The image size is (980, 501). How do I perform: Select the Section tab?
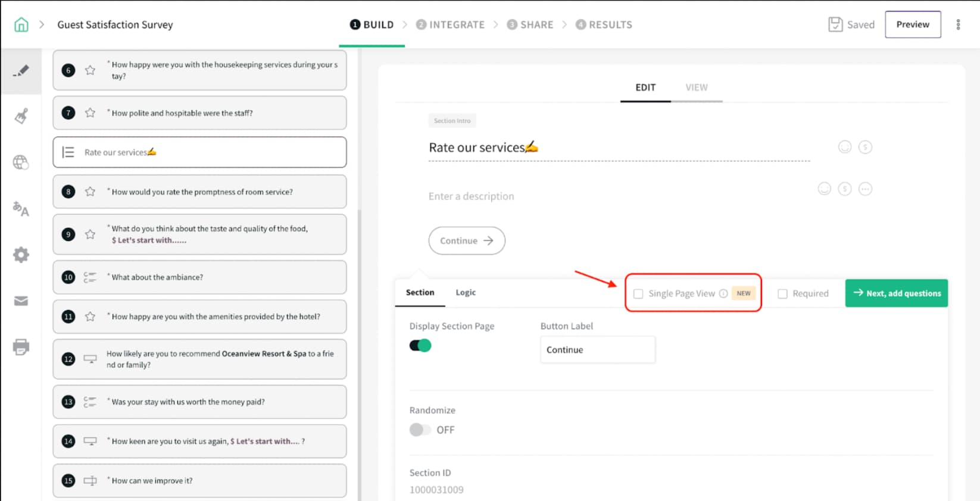click(x=420, y=292)
